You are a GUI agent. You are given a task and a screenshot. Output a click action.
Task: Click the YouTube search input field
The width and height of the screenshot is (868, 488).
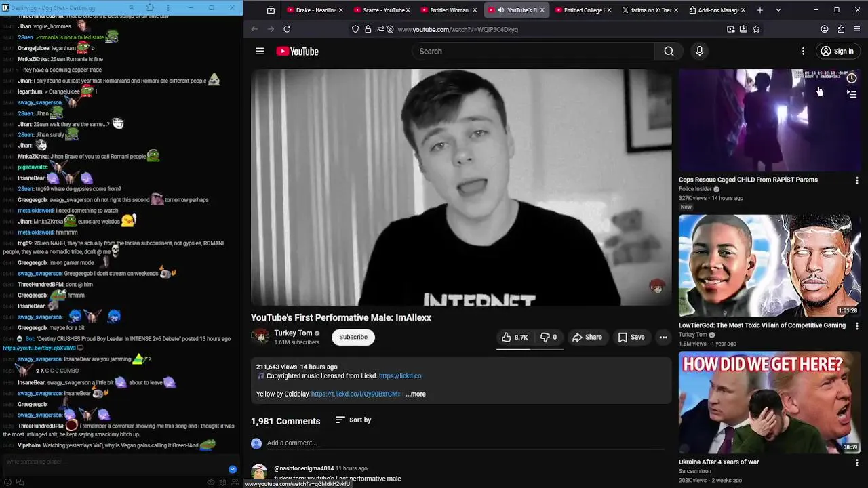pos(533,52)
